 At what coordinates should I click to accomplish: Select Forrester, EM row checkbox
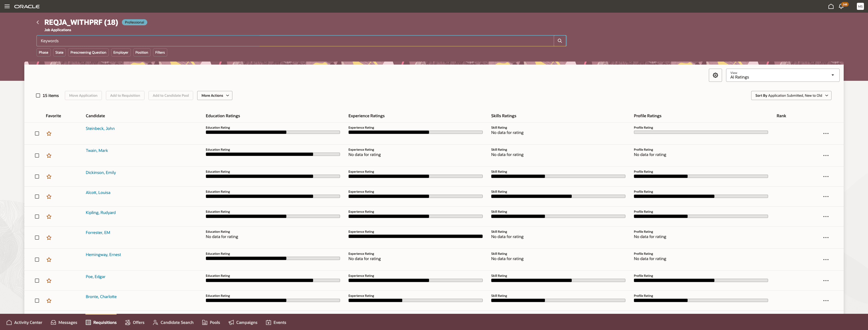(x=37, y=238)
